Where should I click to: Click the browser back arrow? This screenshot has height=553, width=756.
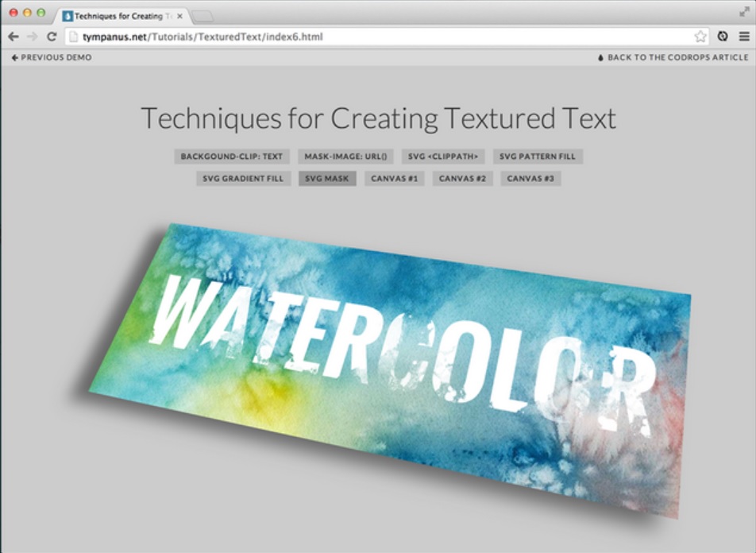(13, 37)
